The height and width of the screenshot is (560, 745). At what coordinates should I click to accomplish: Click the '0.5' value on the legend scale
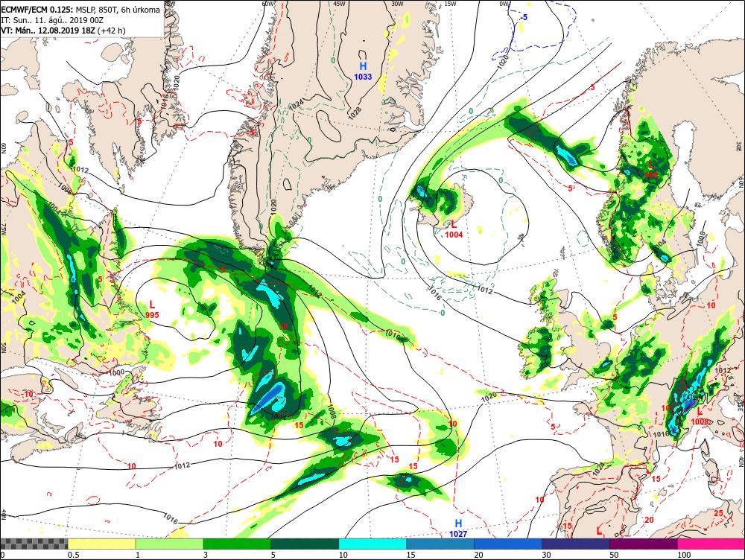[x=73, y=555]
